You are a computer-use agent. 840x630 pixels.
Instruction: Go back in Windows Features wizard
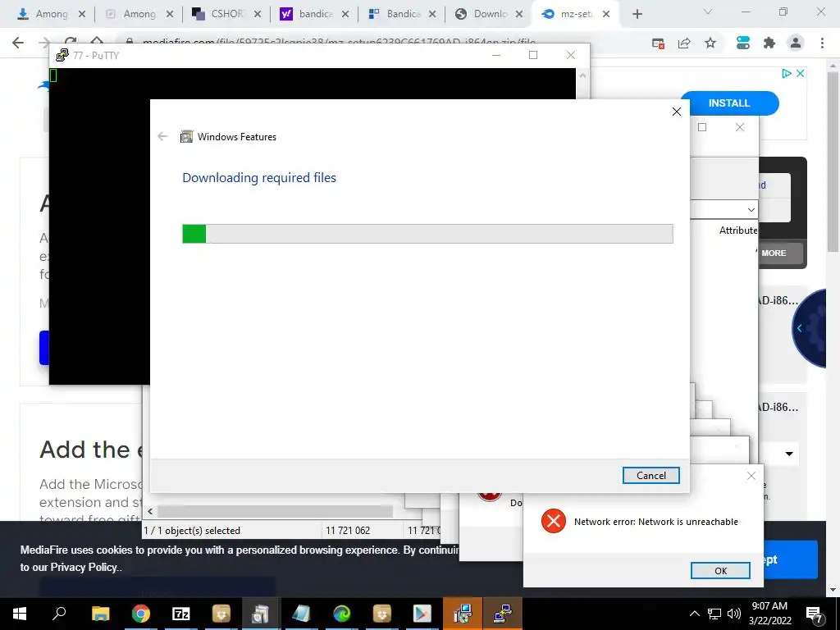coord(162,137)
